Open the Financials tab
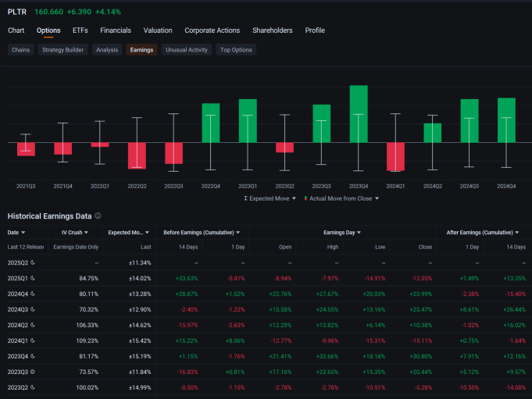This screenshot has height=399, width=532. 116,30
